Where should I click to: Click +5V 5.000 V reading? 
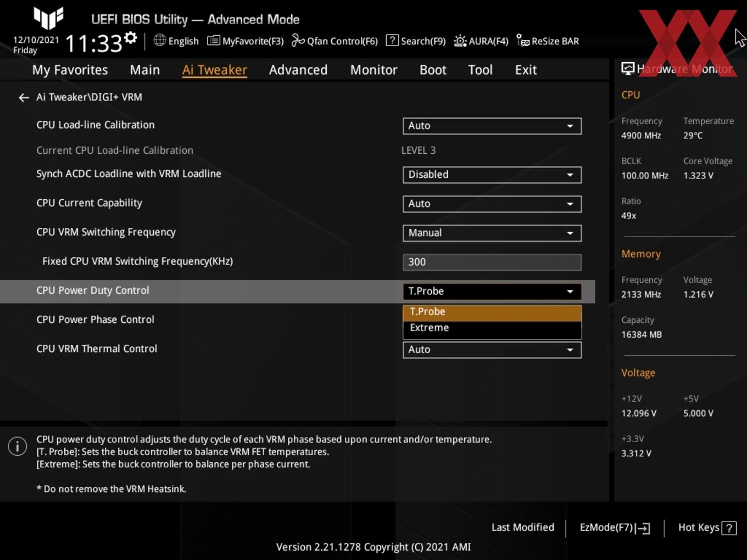698,413
